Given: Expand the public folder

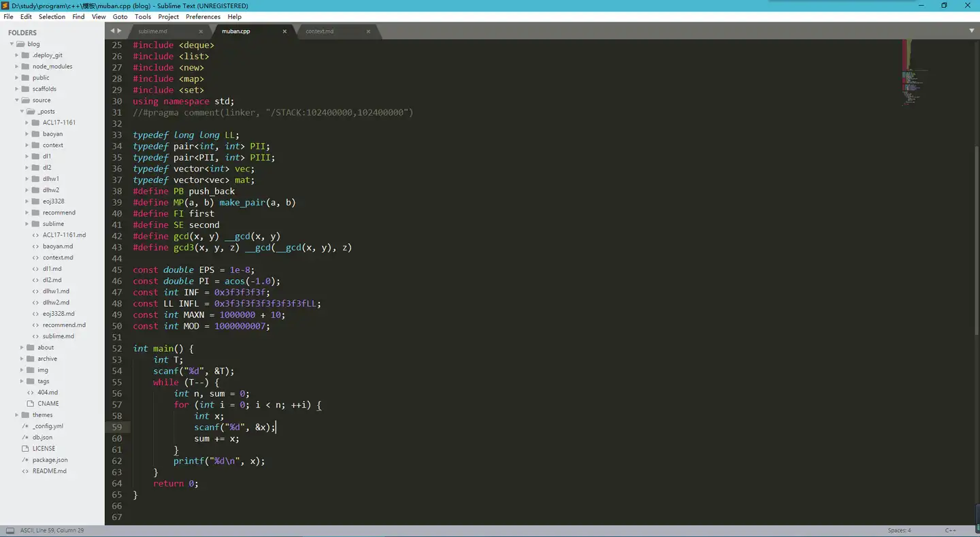Looking at the screenshot, I should point(17,78).
